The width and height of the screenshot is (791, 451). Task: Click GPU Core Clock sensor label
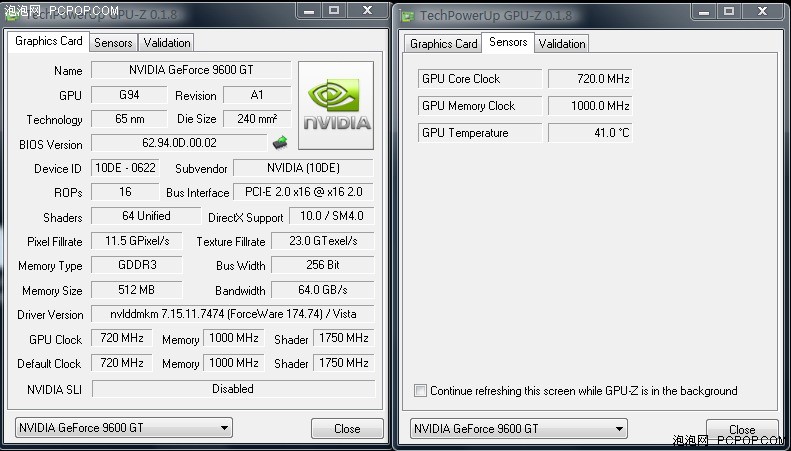tap(480, 79)
